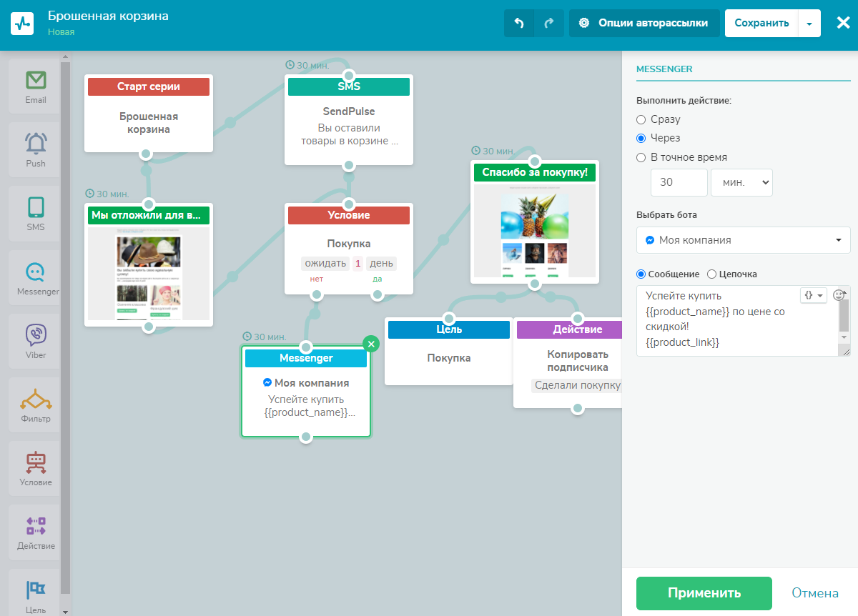Select the Условие block in sidebar
Image resolution: width=858 pixels, height=616 pixels.
click(x=36, y=468)
